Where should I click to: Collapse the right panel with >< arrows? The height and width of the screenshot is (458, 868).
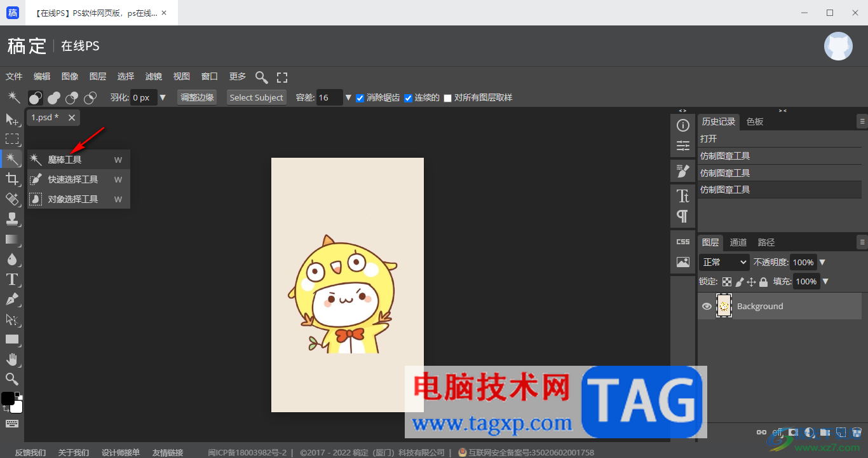[x=783, y=110]
